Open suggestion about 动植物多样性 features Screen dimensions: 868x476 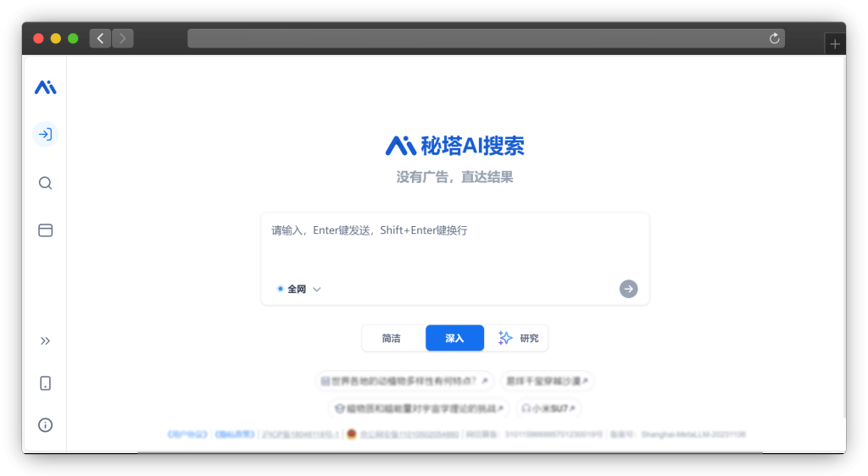point(403,381)
